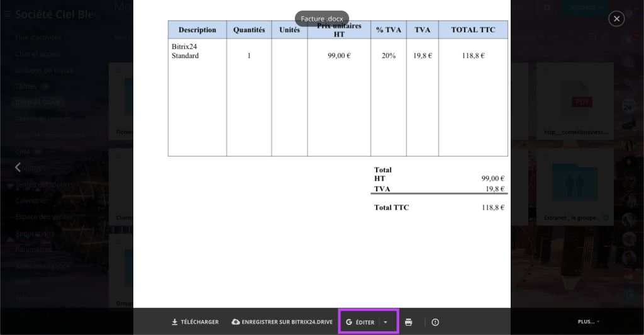Viewport: 644px width, 335px height.
Task: Open the hamburger menu beside Société Ciel Bleu
Action: 8,14
